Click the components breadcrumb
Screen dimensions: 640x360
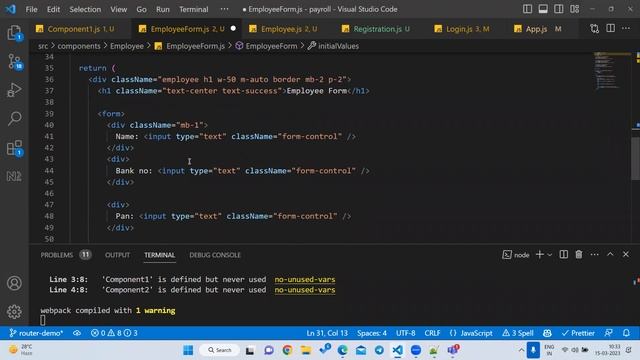79,46
